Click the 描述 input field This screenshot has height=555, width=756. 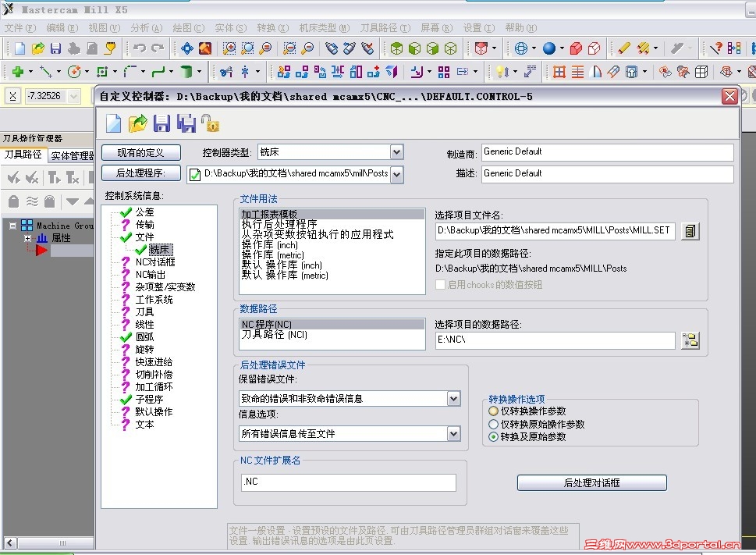[x=608, y=173]
